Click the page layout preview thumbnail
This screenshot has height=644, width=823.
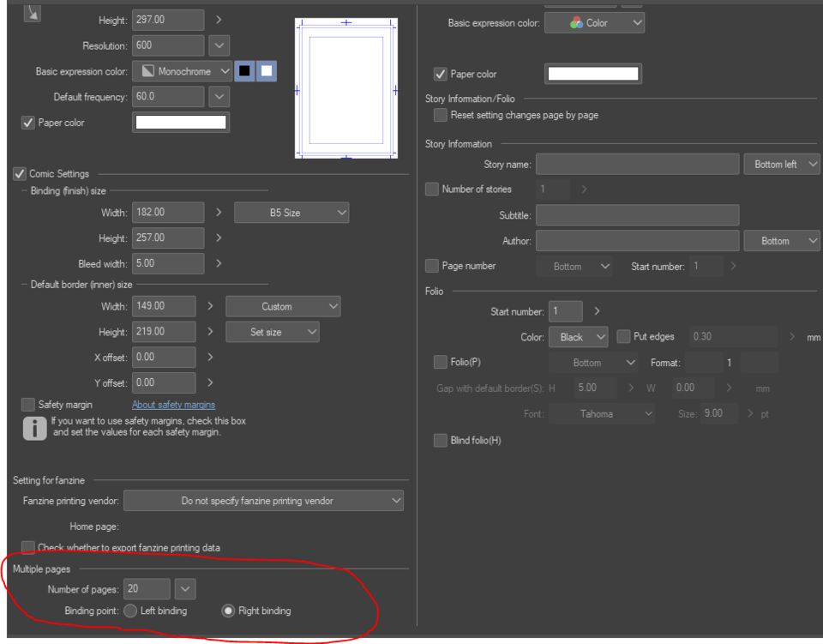tap(345, 88)
